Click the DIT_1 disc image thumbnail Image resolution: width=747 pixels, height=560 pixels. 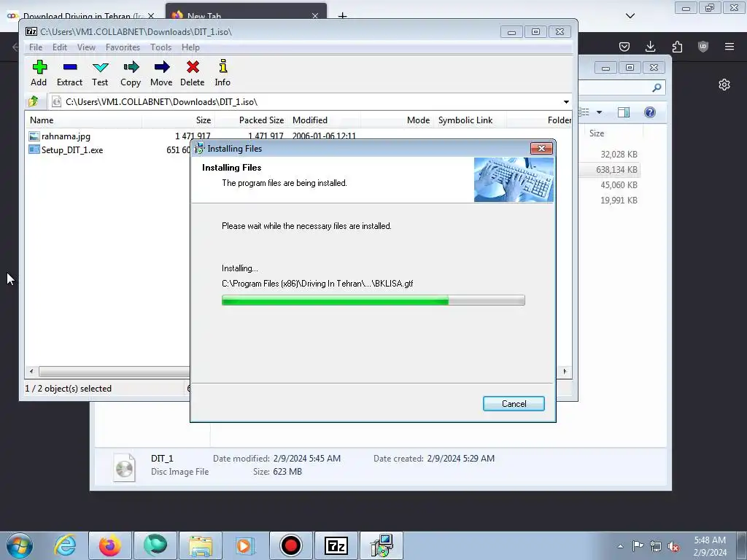(124, 467)
